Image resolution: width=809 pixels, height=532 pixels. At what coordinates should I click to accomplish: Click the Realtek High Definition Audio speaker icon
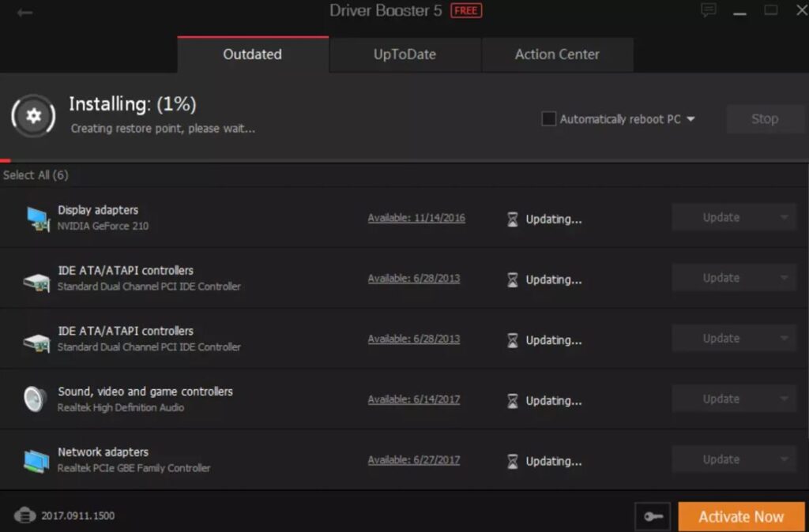(36, 399)
